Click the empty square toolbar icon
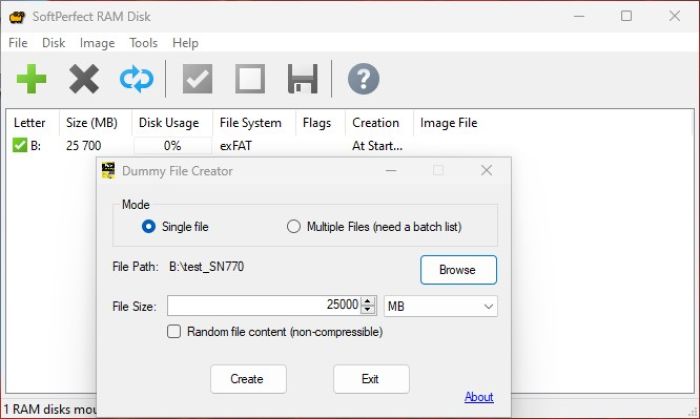 [x=250, y=79]
